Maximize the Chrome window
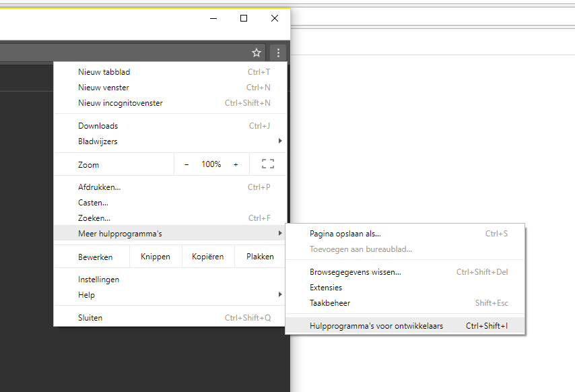Image resolution: width=575 pixels, height=392 pixels. [x=244, y=18]
